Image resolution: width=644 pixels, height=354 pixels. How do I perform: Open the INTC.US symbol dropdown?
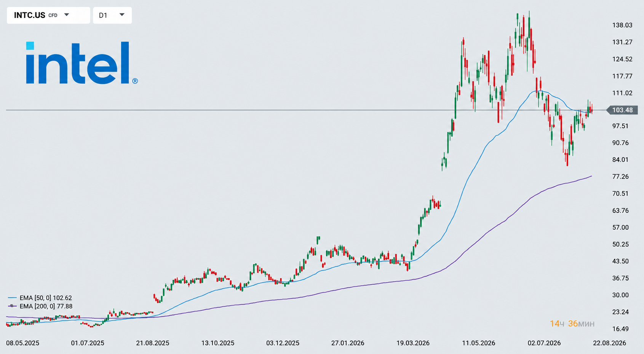click(x=48, y=15)
